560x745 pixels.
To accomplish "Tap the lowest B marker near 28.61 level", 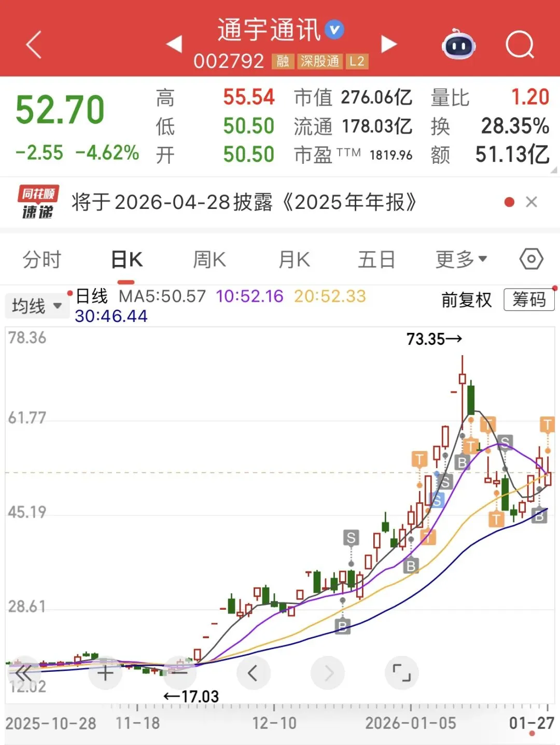I will point(342,627).
